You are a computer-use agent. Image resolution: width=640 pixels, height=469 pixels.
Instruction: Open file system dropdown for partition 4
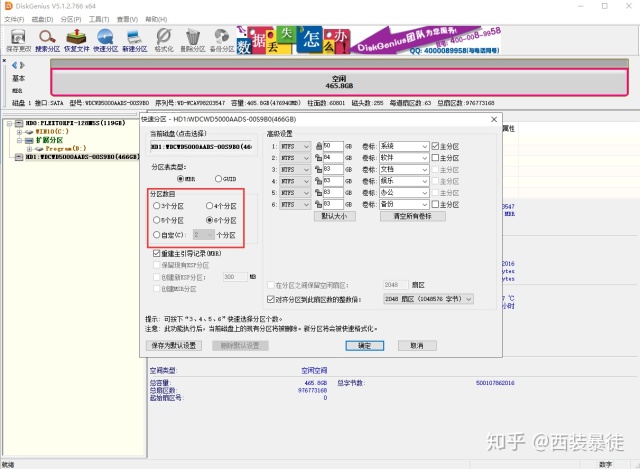click(x=295, y=181)
